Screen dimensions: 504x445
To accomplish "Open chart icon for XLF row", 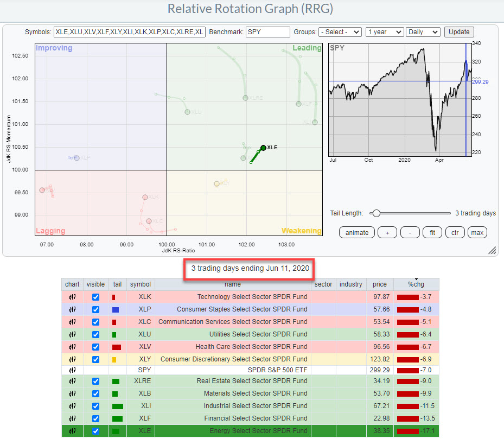I will click(x=72, y=418).
